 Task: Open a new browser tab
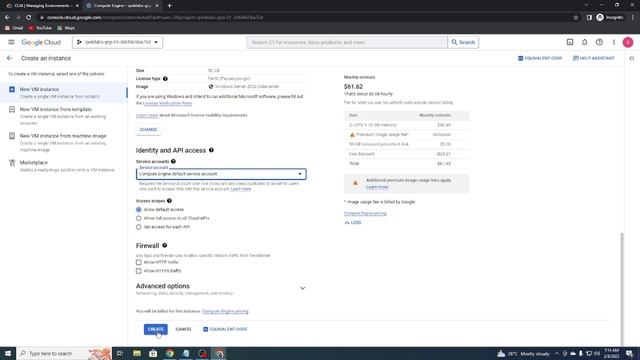(x=169, y=6)
